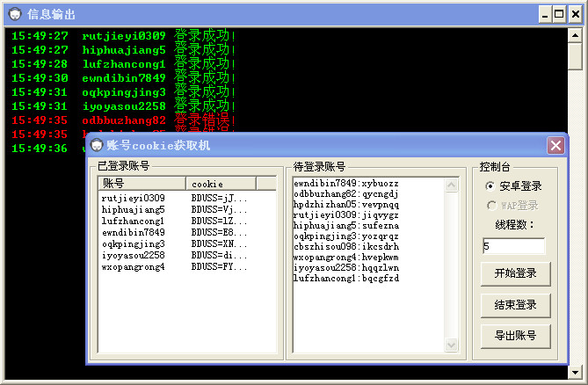Click the cbszhisou098:ikcsdrh pending line

click(346, 247)
